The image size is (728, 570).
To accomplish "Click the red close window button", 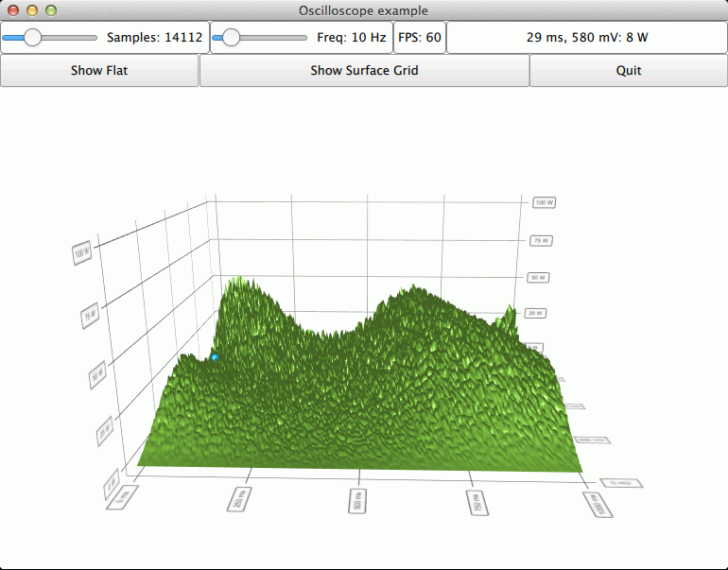I will coord(13,11).
